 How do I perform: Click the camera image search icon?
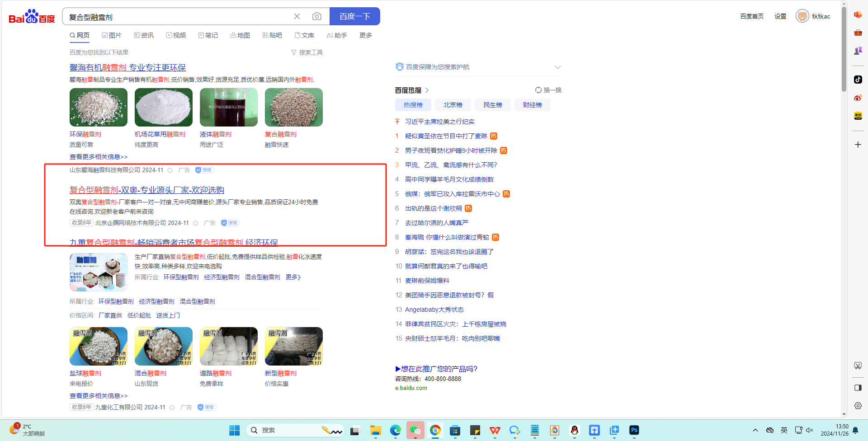tap(317, 16)
